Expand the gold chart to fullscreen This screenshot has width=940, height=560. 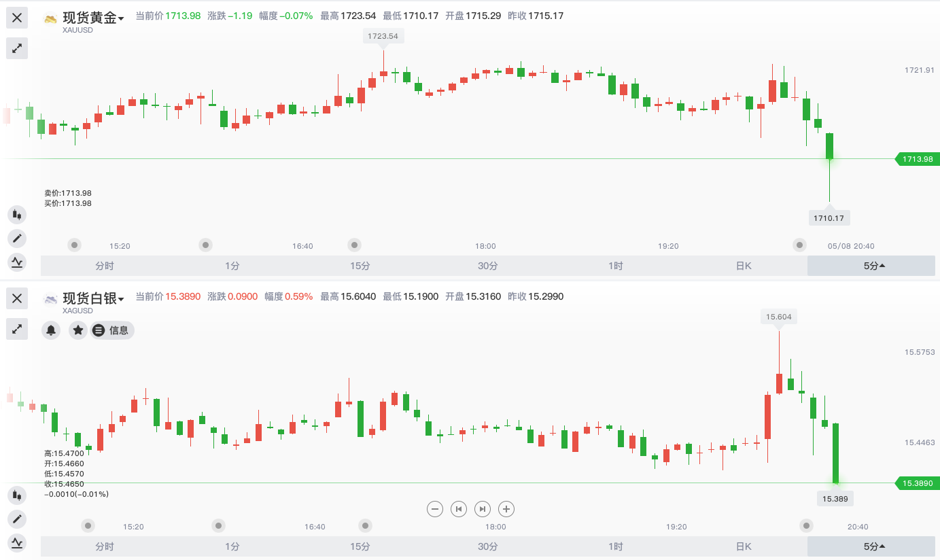(17, 48)
